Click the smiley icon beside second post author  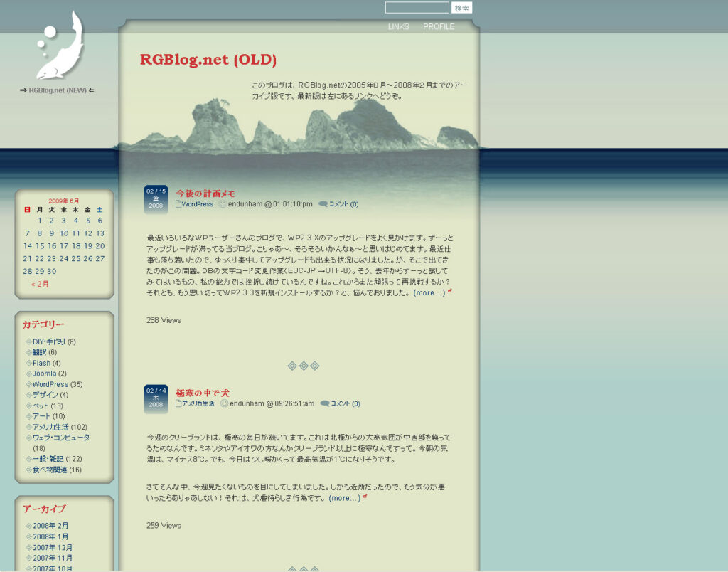pos(224,403)
